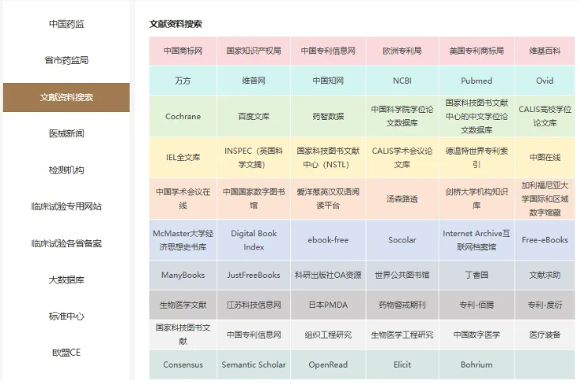
Task: Select 临床试验各省备案 in sidebar
Action: (x=67, y=246)
